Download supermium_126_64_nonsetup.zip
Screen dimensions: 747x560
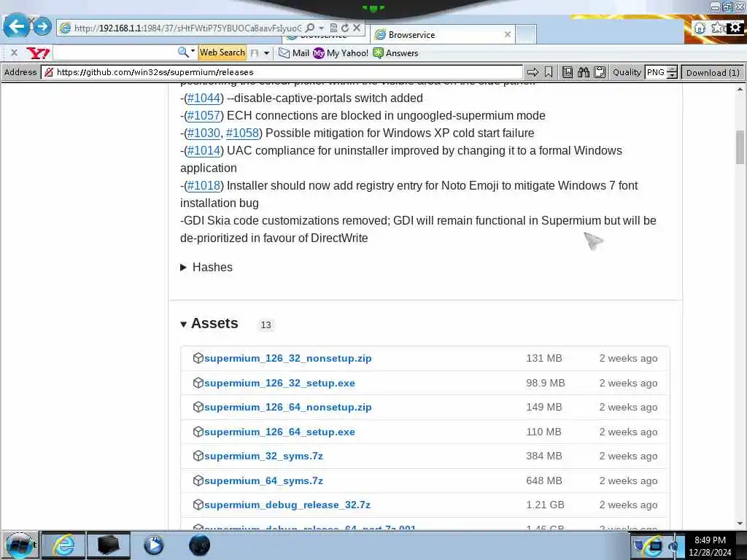click(287, 407)
